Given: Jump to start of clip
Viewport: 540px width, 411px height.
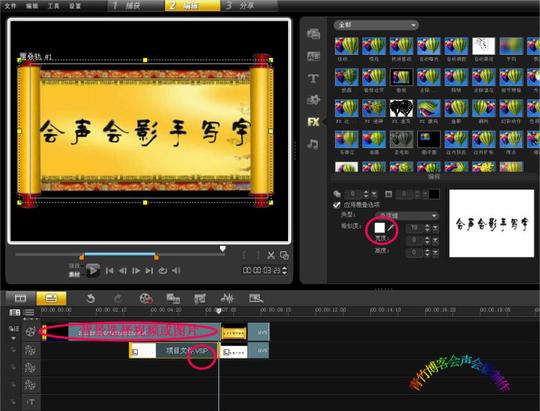Looking at the screenshot, I should [110, 271].
